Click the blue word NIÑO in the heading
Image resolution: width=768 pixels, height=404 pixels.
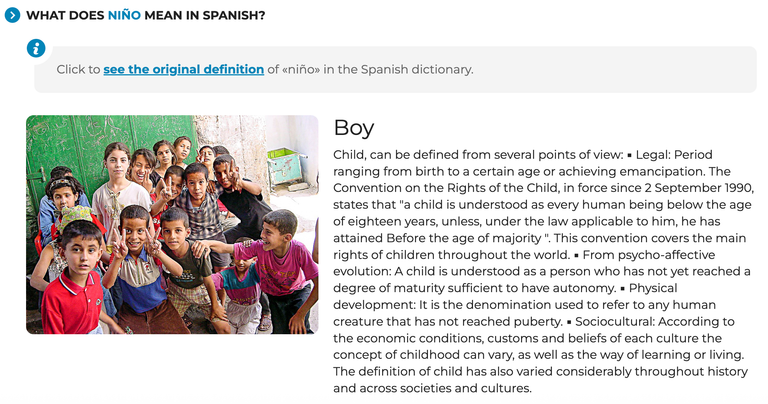tap(124, 15)
